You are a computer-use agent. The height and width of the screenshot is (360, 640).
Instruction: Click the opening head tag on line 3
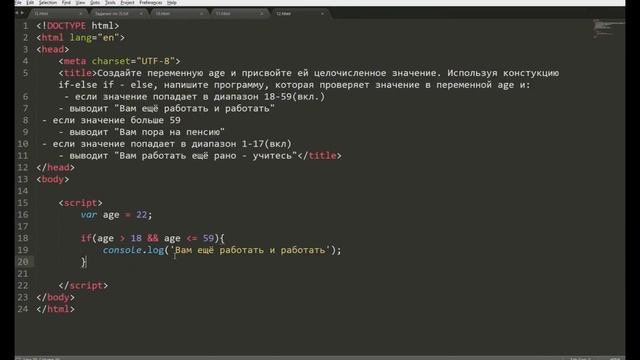(53, 49)
